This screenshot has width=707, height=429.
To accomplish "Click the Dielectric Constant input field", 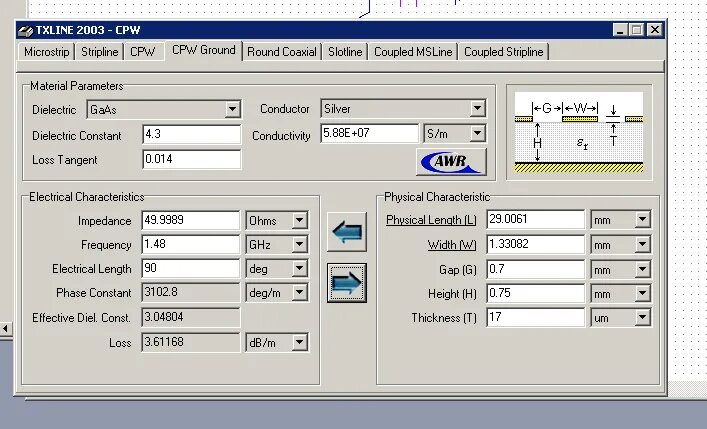I will pyautogui.click(x=192, y=134).
